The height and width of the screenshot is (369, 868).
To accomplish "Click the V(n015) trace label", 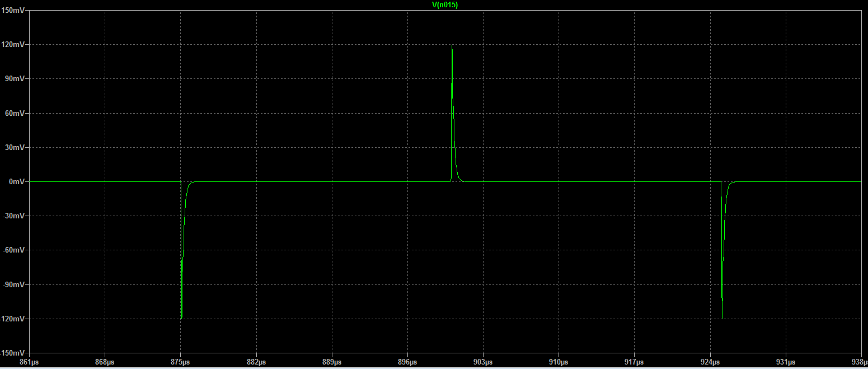I will pos(434,4).
